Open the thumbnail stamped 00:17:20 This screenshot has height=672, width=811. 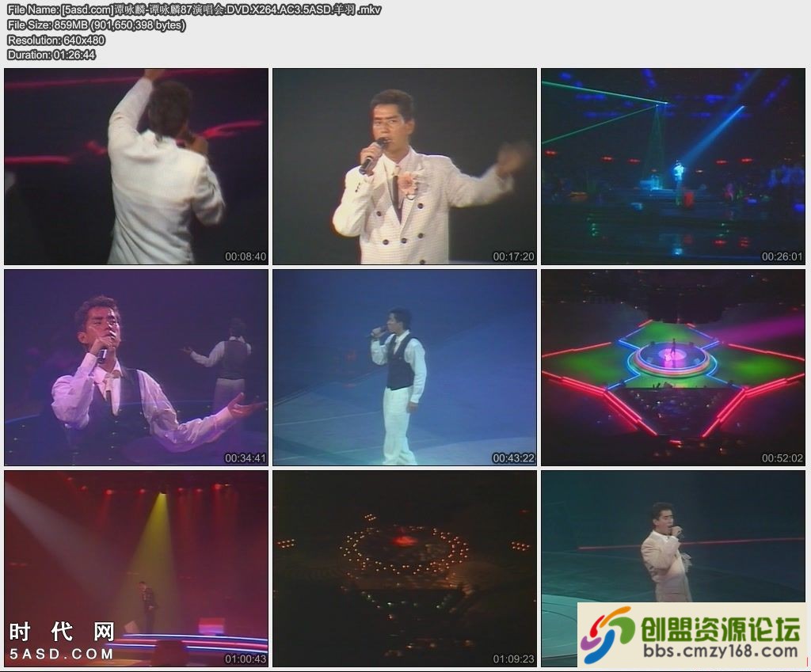click(405, 166)
